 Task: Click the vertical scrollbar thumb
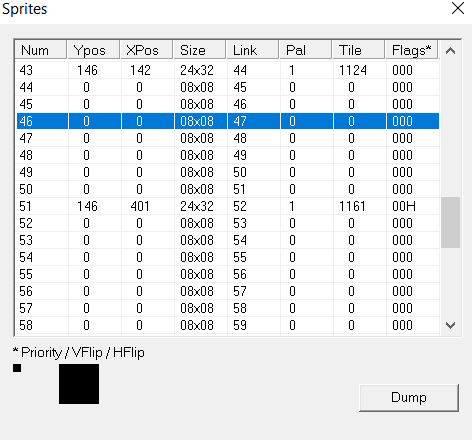(450, 222)
